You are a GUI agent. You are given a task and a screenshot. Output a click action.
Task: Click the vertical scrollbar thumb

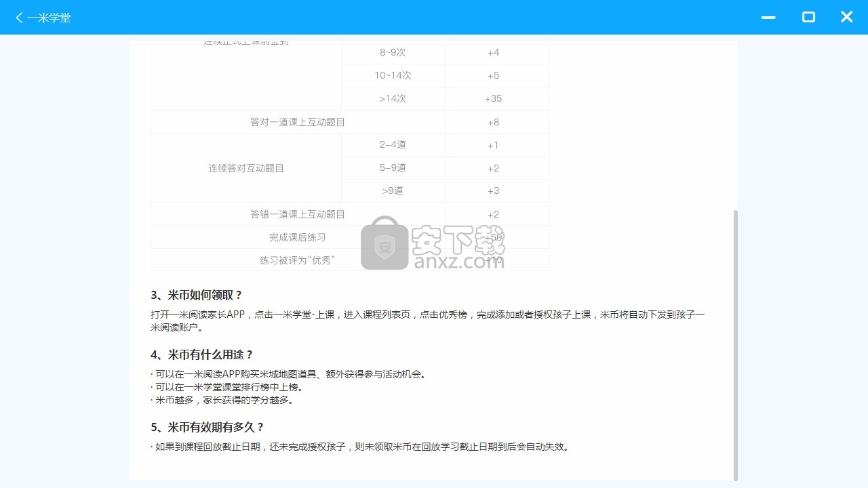pyautogui.click(x=735, y=345)
